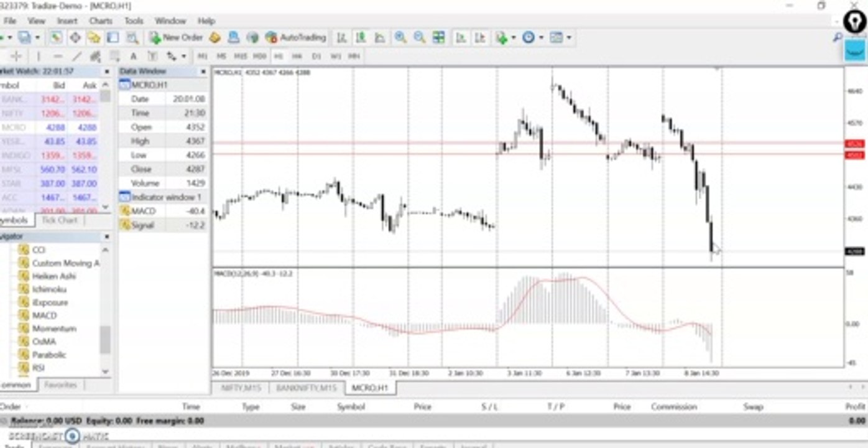
Task: Open the MetaEditor icon next to New Order
Action: [215, 37]
